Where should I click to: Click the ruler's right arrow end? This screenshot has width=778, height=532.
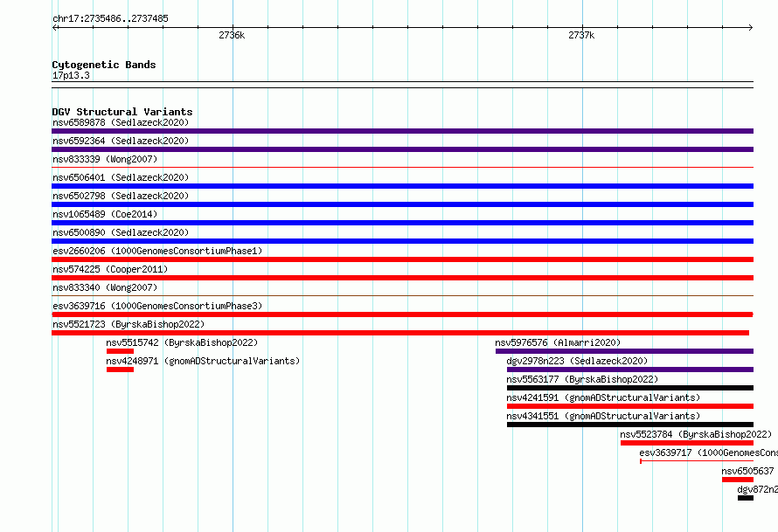coord(751,27)
